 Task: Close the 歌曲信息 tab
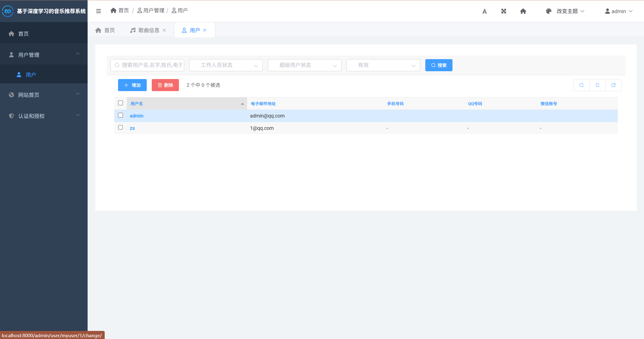[x=164, y=30]
